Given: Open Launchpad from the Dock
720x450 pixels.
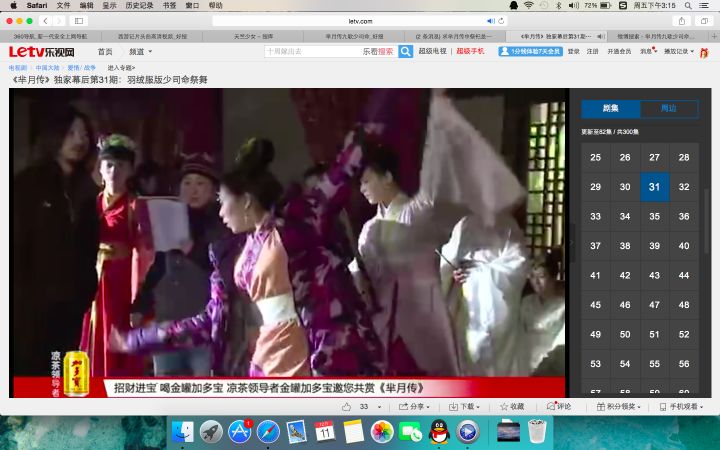Looking at the screenshot, I should coord(211,432).
